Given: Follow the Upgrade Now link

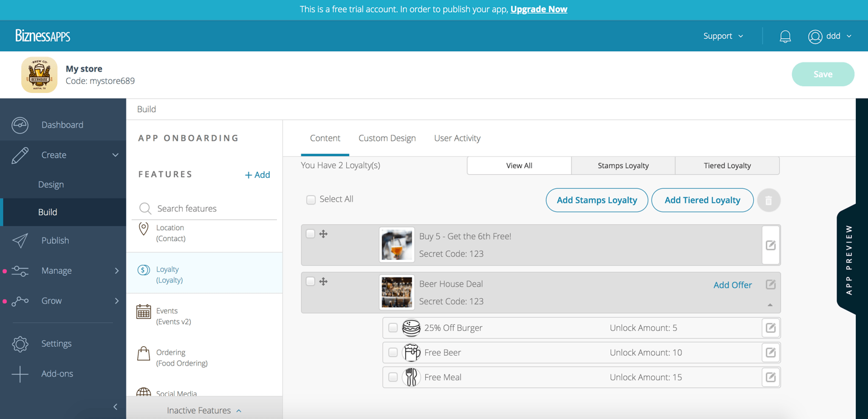Looking at the screenshot, I should (x=538, y=10).
